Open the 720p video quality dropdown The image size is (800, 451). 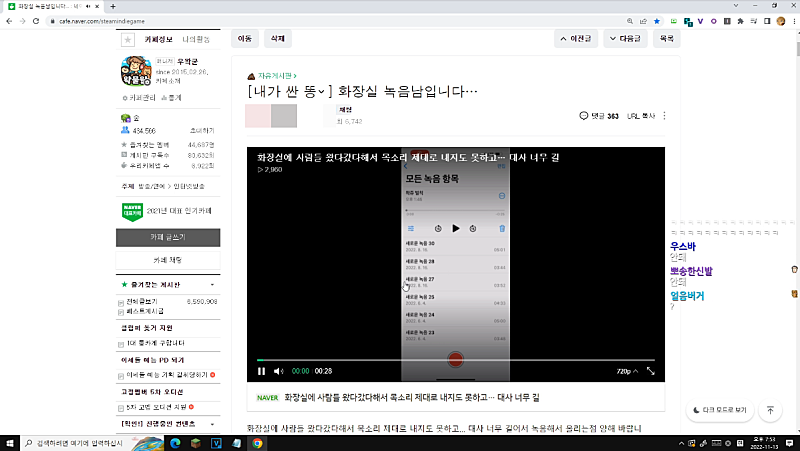pos(626,371)
